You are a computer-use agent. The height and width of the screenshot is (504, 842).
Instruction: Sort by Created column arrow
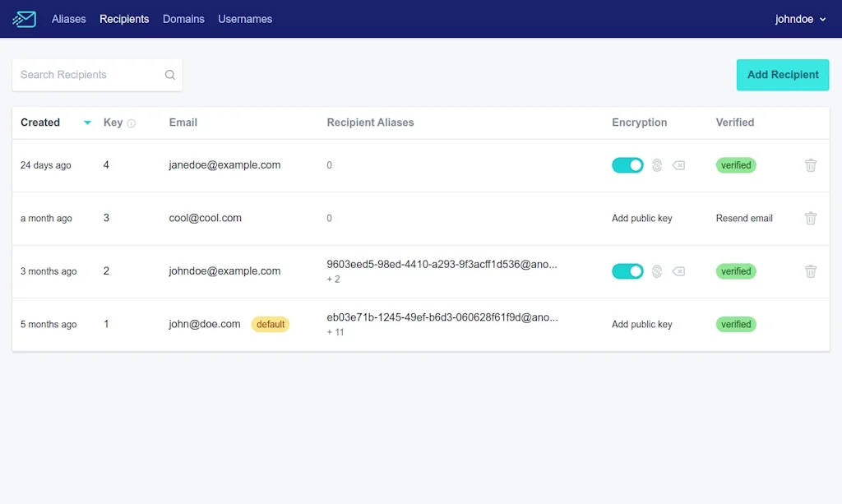click(87, 123)
